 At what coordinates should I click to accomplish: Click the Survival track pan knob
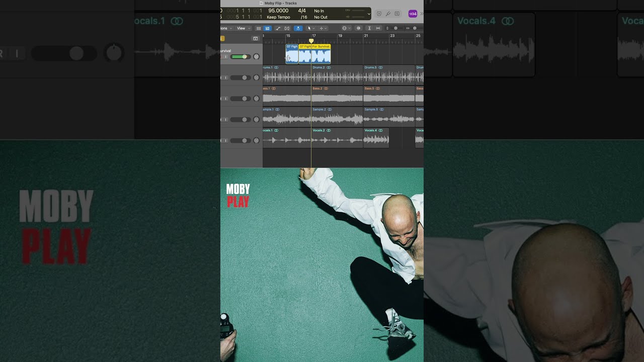[x=256, y=57]
